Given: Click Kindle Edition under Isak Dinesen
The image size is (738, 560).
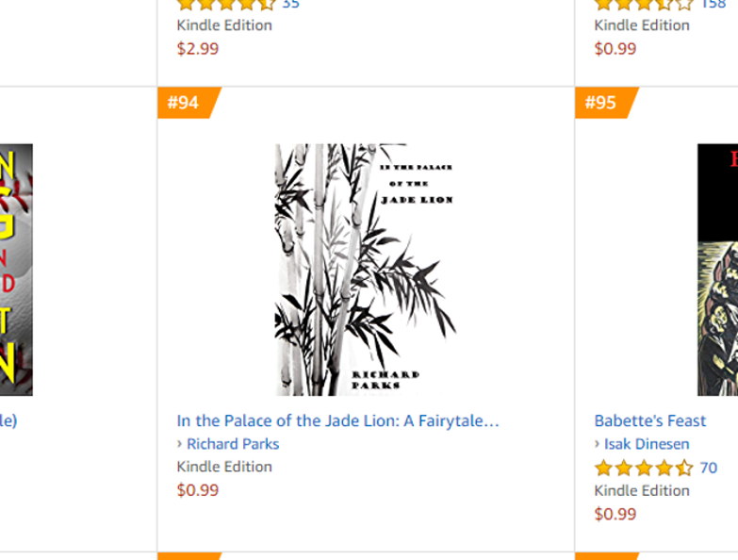Looking at the screenshot, I should coord(642,490).
